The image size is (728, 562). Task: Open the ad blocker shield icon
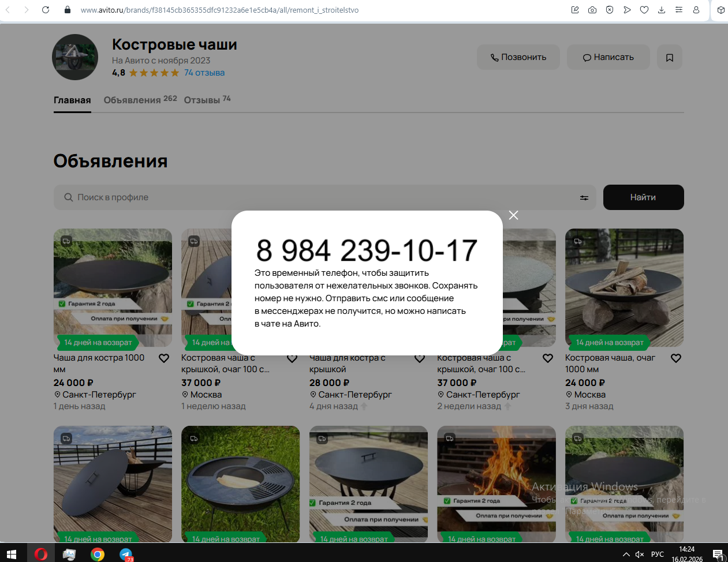610,10
